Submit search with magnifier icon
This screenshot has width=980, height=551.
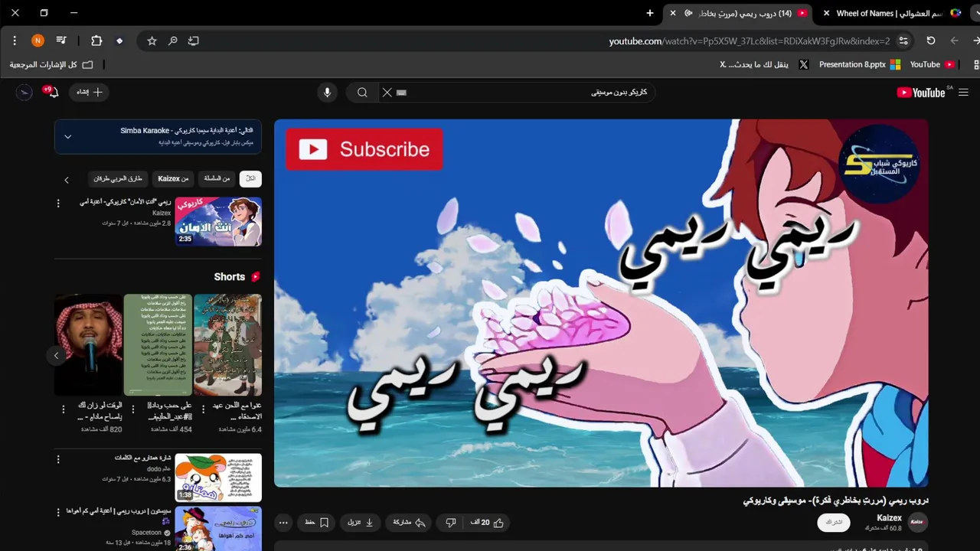(362, 93)
